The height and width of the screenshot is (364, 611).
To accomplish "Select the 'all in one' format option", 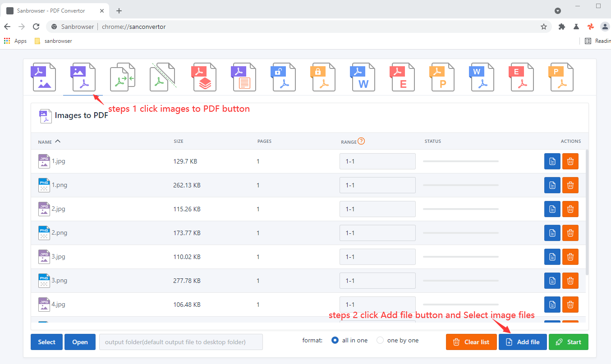I will click(334, 340).
